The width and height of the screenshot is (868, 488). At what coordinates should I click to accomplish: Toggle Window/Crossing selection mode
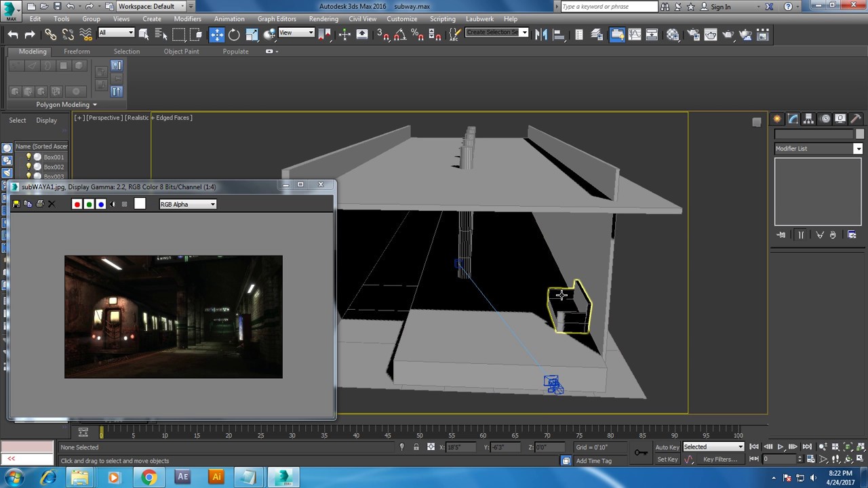(196, 35)
